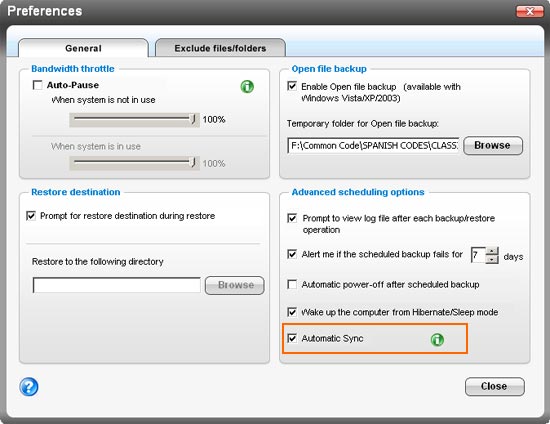This screenshot has height=424, width=550.
Task: Enable Automatic power-off after scheduled backup
Action: [x=292, y=284]
